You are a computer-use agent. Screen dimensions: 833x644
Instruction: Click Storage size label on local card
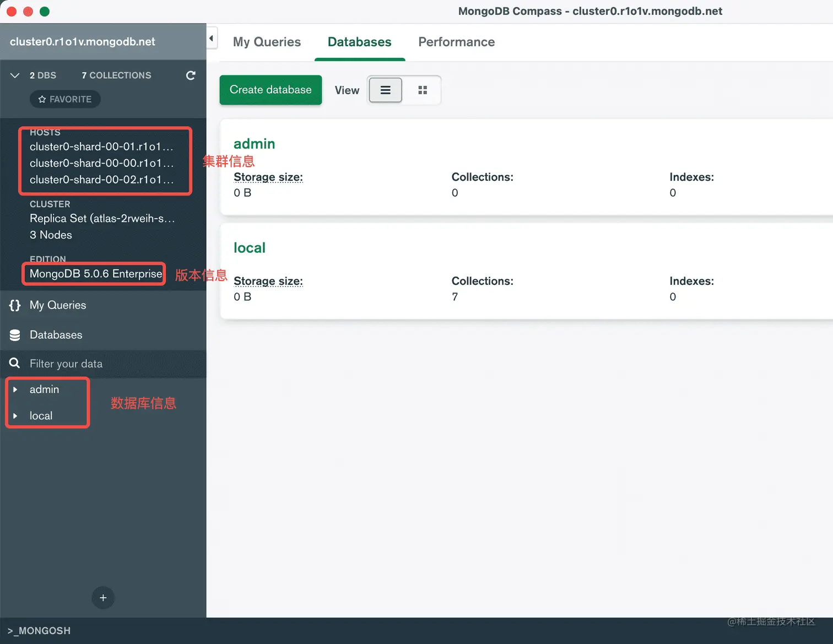point(268,282)
